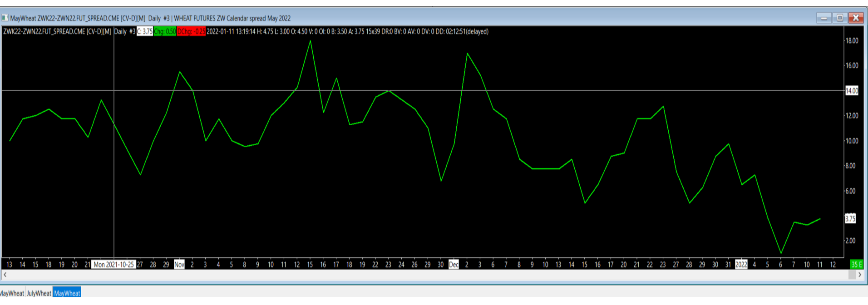
Task: Click scroll-left arrow on chart scrollbar
Action: pyautogui.click(x=5, y=275)
